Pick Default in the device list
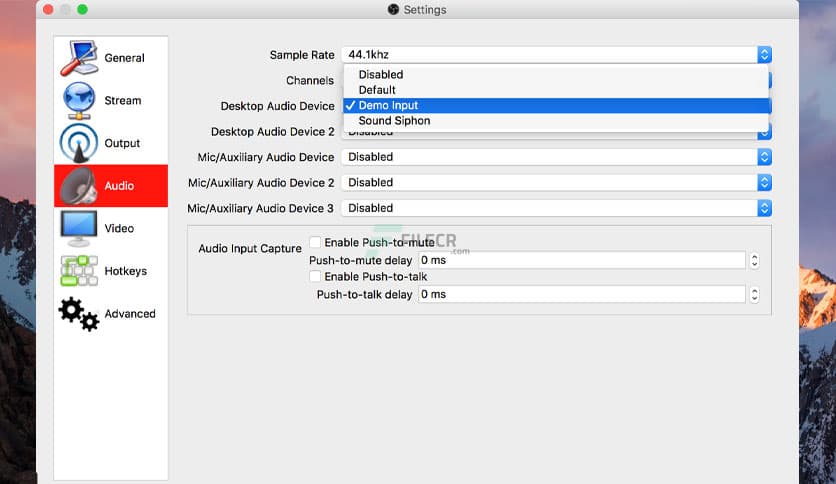 point(377,90)
